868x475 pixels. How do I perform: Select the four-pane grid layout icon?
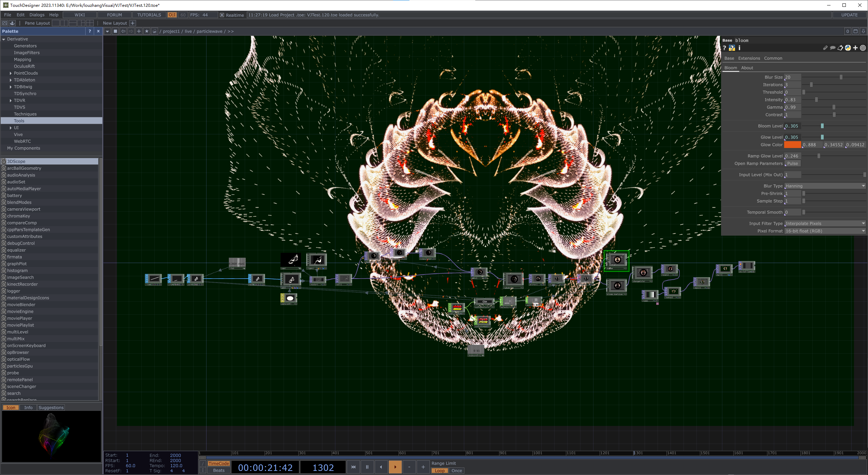pyautogui.click(x=90, y=23)
